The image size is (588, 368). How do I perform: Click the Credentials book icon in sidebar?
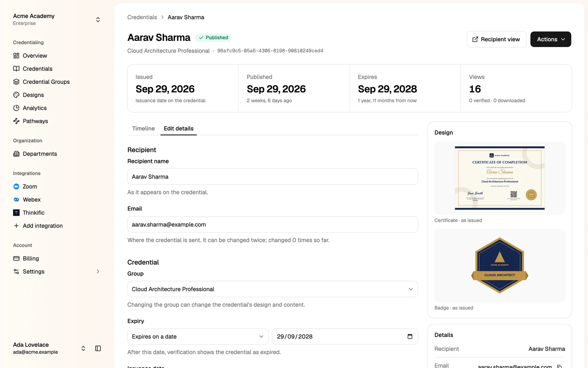[x=16, y=69]
